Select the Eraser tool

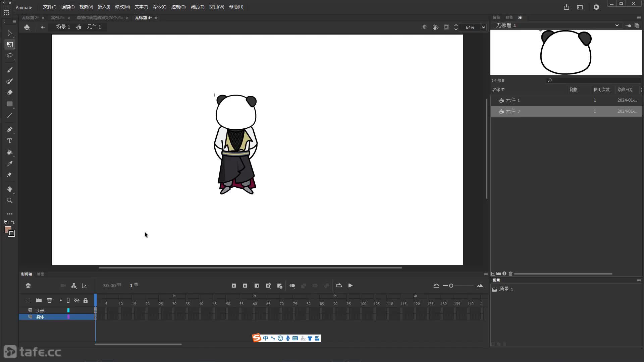(10, 93)
